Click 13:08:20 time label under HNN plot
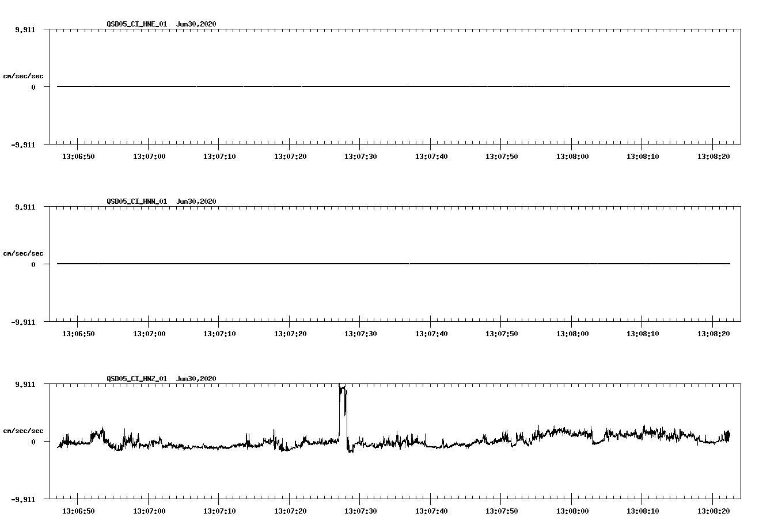This screenshot has width=782, height=532. (x=713, y=334)
